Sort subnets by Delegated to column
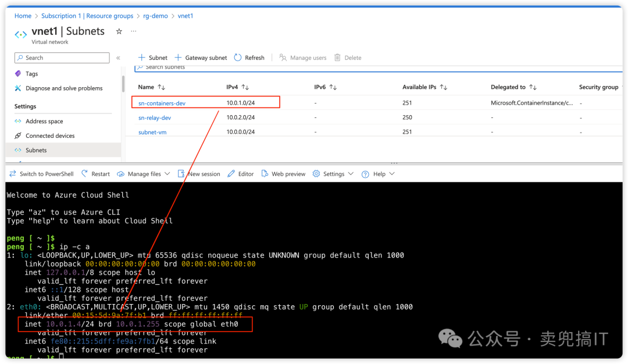 point(513,87)
